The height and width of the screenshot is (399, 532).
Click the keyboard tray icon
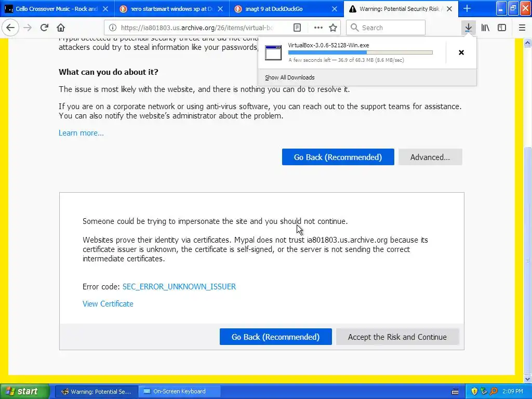pyautogui.click(x=455, y=392)
